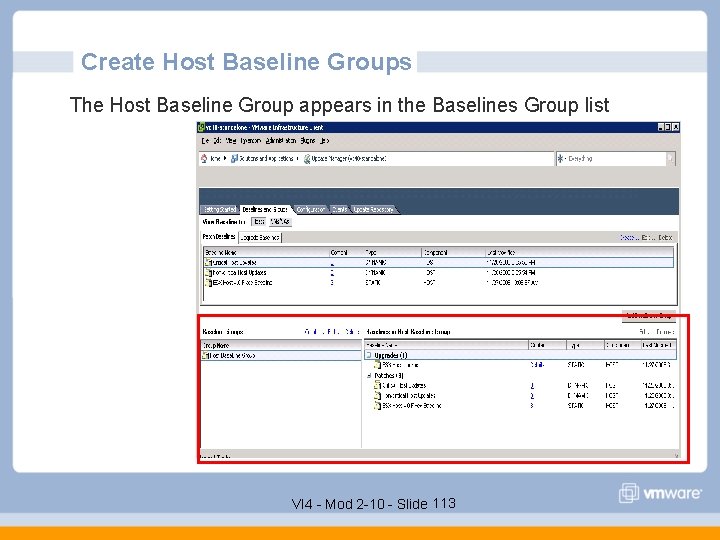Sort by the Component column in the top table
Screen dimensions: 720x540
pos(454,253)
